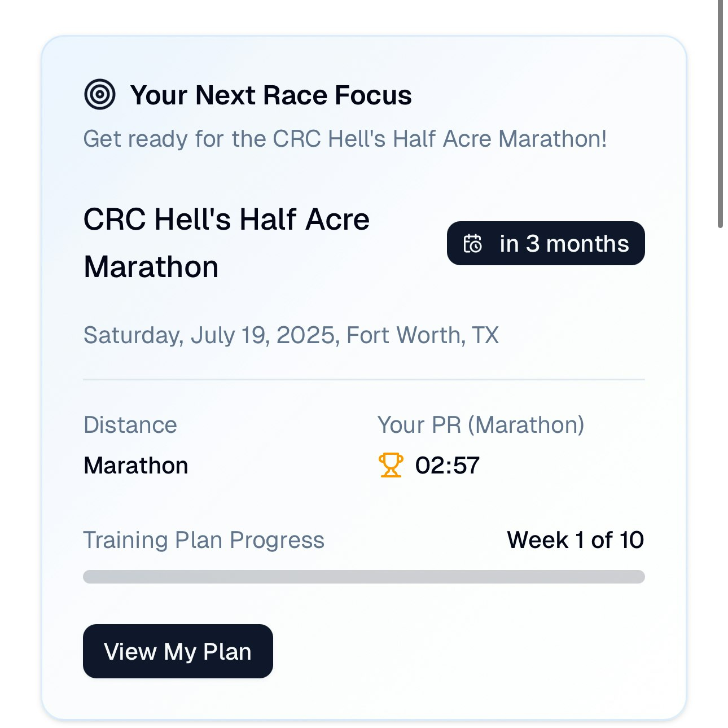728x728 pixels.
Task: Click the Training Plan Progress label
Action: (x=204, y=540)
